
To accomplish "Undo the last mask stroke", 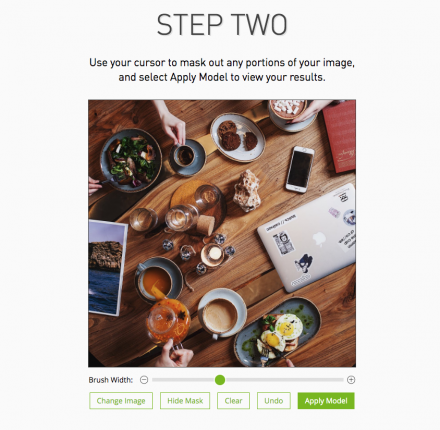I will click(x=274, y=401).
